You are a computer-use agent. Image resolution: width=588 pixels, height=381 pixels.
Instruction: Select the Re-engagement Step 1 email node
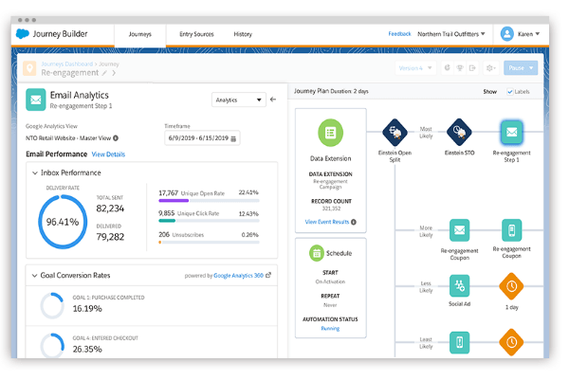(x=511, y=133)
